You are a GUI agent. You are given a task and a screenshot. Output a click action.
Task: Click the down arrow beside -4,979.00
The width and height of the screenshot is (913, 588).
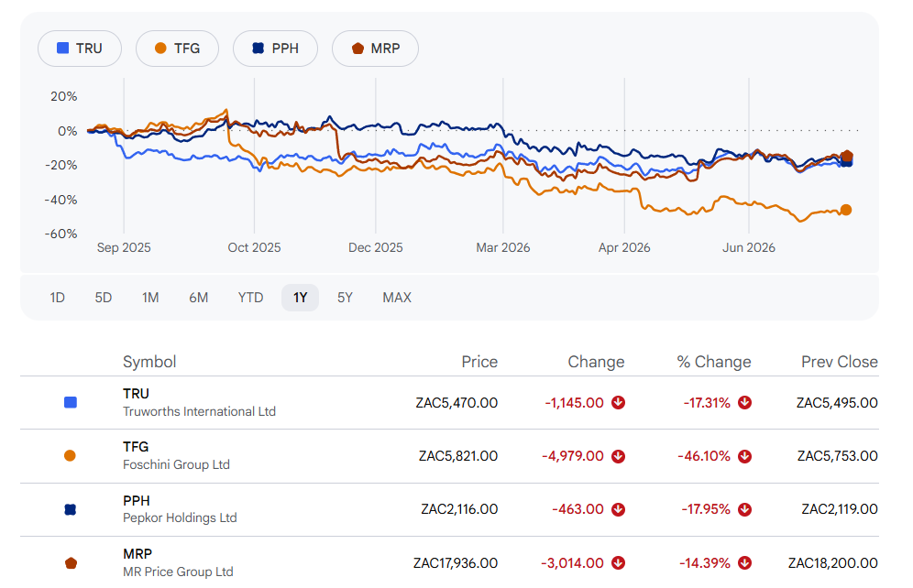(x=619, y=456)
